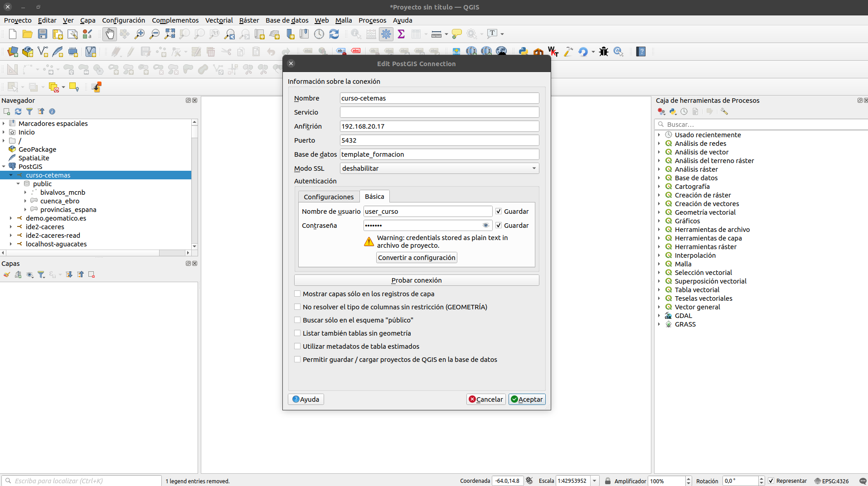The width and height of the screenshot is (868, 486).
Task: Open the Python Console
Action: 524,52
